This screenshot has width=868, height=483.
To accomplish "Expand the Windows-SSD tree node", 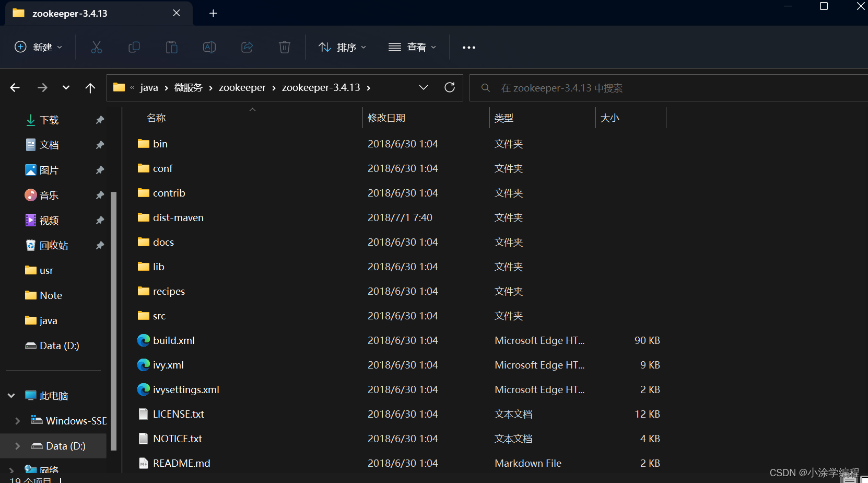I will (x=18, y=421).
